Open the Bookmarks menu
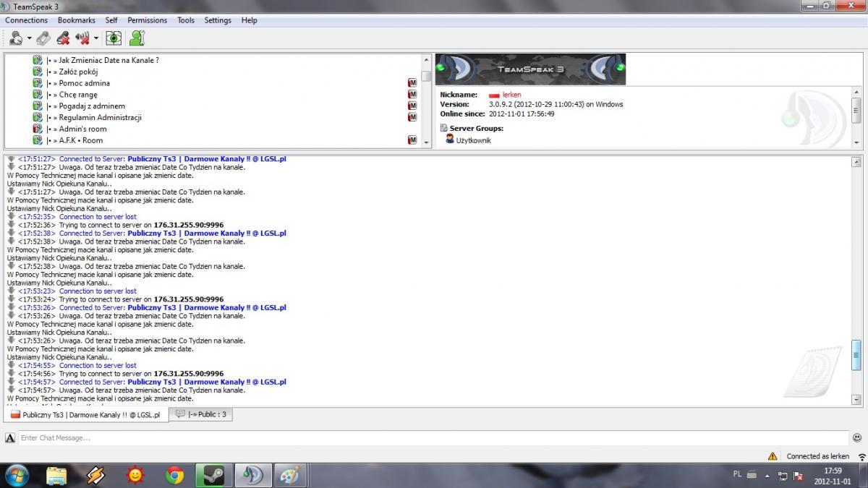This screenshot has width=868, height=488. (77, 20)
